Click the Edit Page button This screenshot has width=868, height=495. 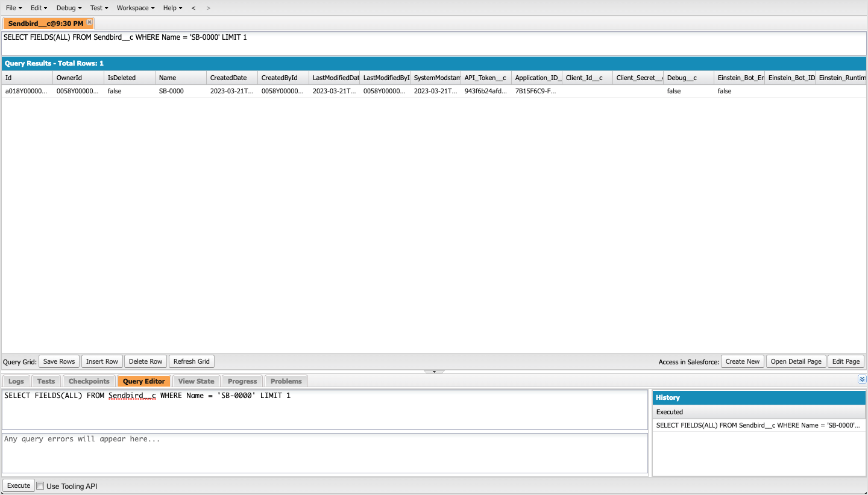pyautogui.click(x=846, y=361)
